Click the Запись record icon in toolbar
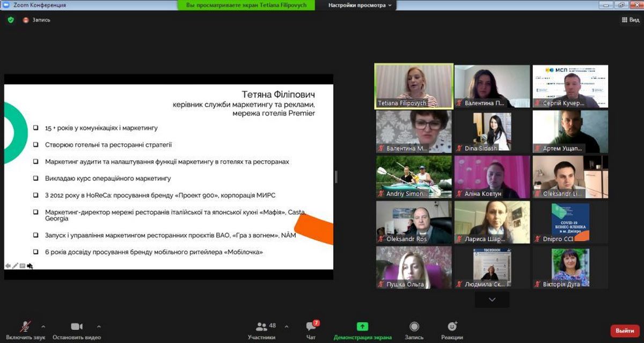This screenshot has height=343, width=644. pyautogui.click(x=414, y=330)
